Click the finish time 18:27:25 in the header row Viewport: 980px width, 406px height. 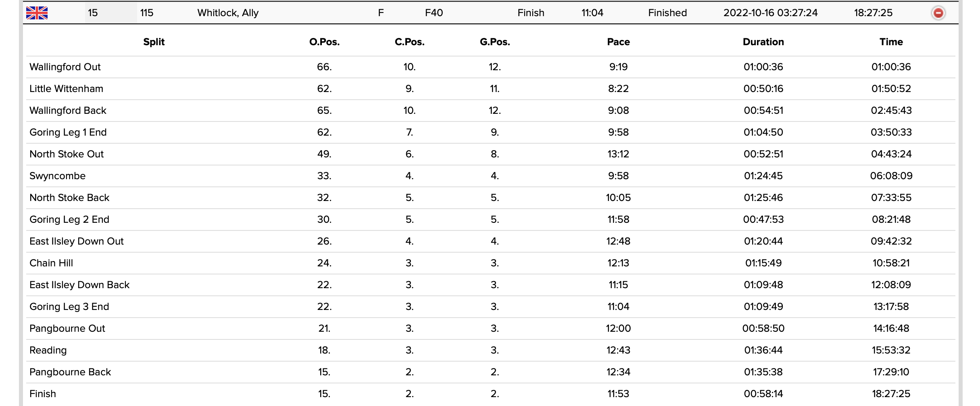pos(873,13)
